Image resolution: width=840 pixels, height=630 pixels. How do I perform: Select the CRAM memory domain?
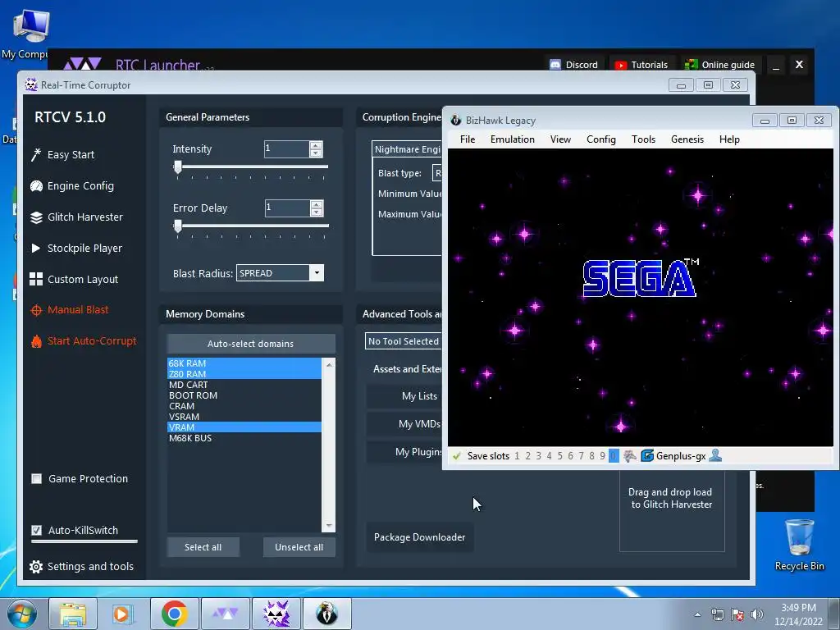(x=244, y=406)
